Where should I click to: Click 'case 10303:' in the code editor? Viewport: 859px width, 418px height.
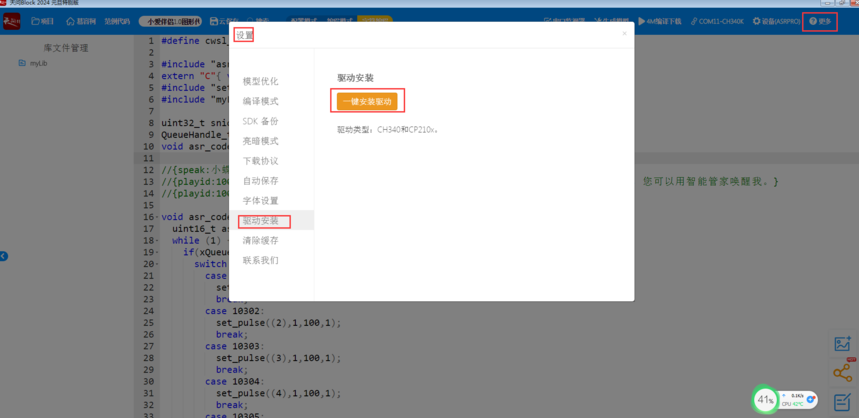tap(235, 346)
